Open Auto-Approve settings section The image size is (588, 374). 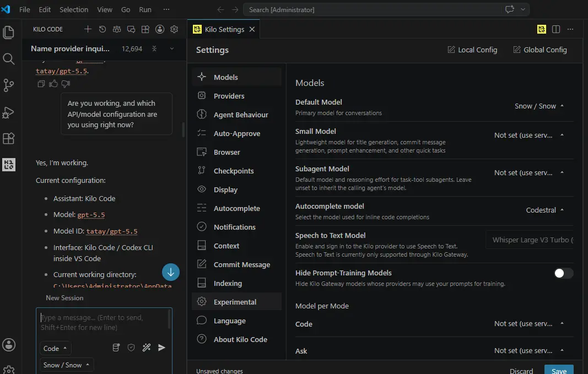coord(236,133)
